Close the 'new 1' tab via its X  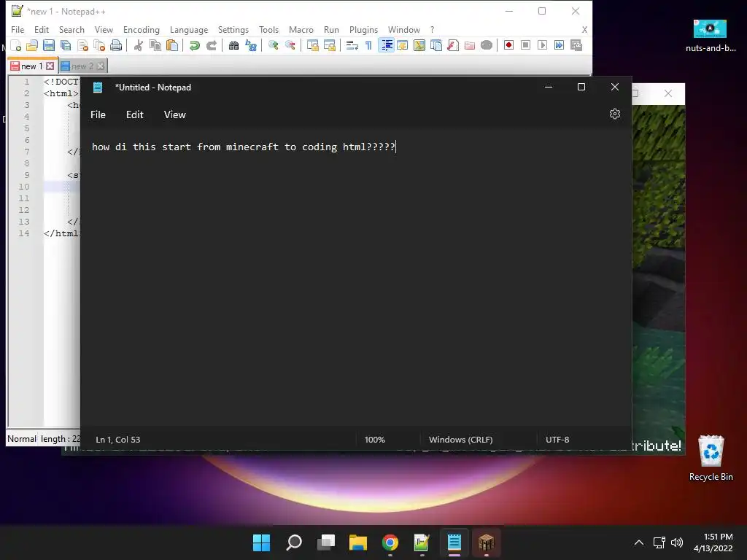[x=50, y=66]
